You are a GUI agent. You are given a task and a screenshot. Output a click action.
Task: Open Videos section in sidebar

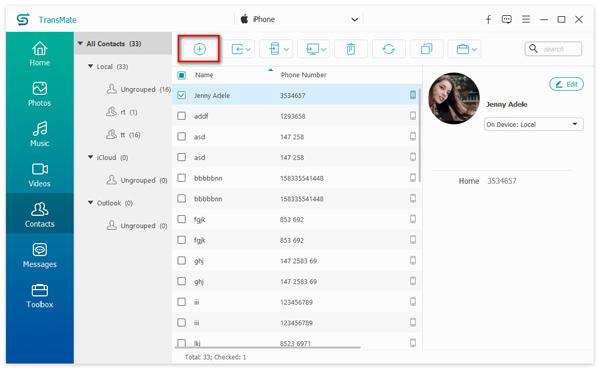tap(40, 175)
